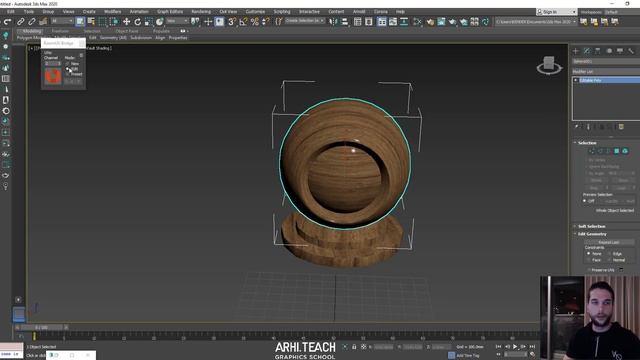Collapse the Edit Geometry rollout

click(591, 234)
